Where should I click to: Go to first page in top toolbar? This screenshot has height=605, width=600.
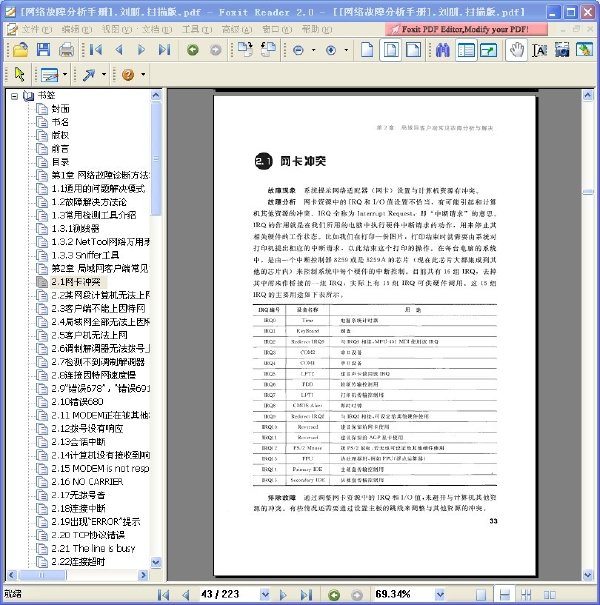tap(96, 50)
